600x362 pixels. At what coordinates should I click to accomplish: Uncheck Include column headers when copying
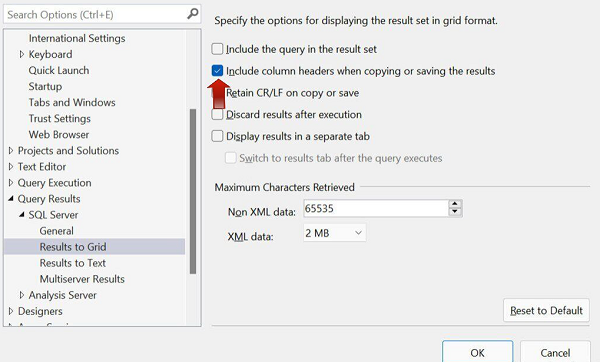coord(217,71)
